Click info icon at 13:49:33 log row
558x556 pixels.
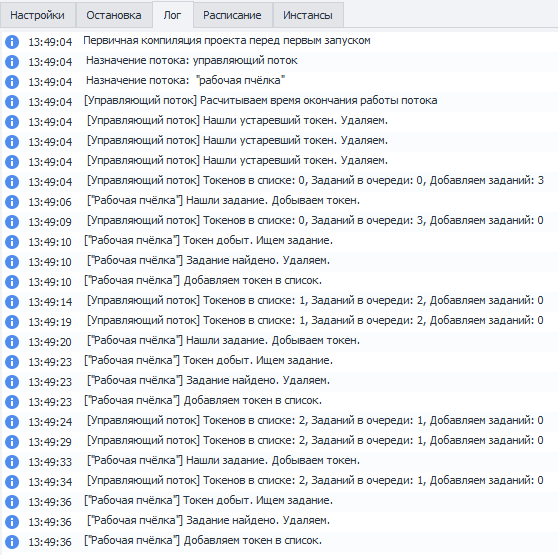[12, 462]
